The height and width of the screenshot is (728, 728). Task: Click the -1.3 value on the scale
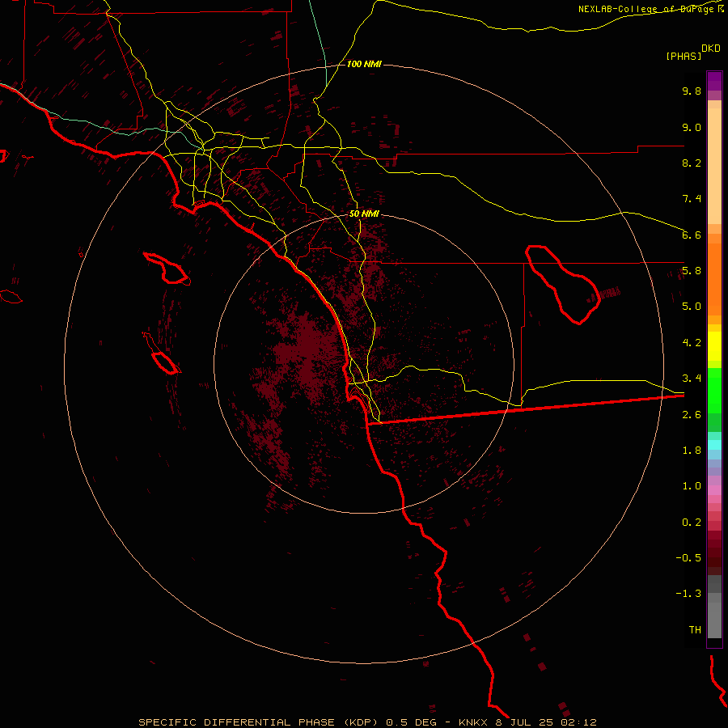(688, 594)
